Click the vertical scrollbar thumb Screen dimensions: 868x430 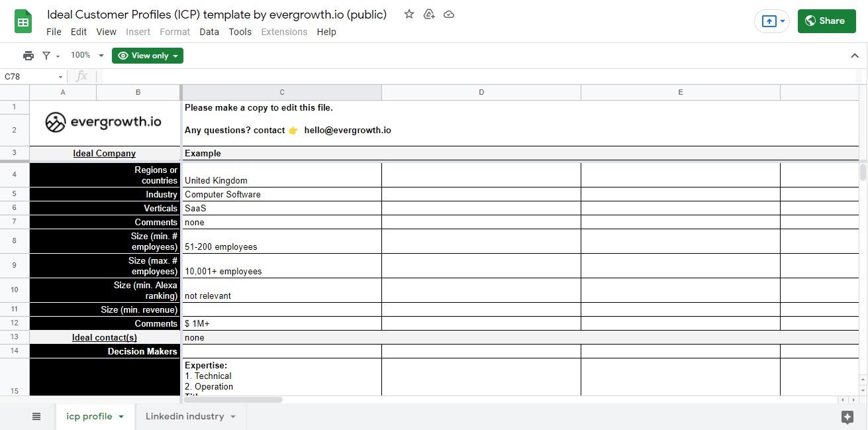tap(863, 172)
